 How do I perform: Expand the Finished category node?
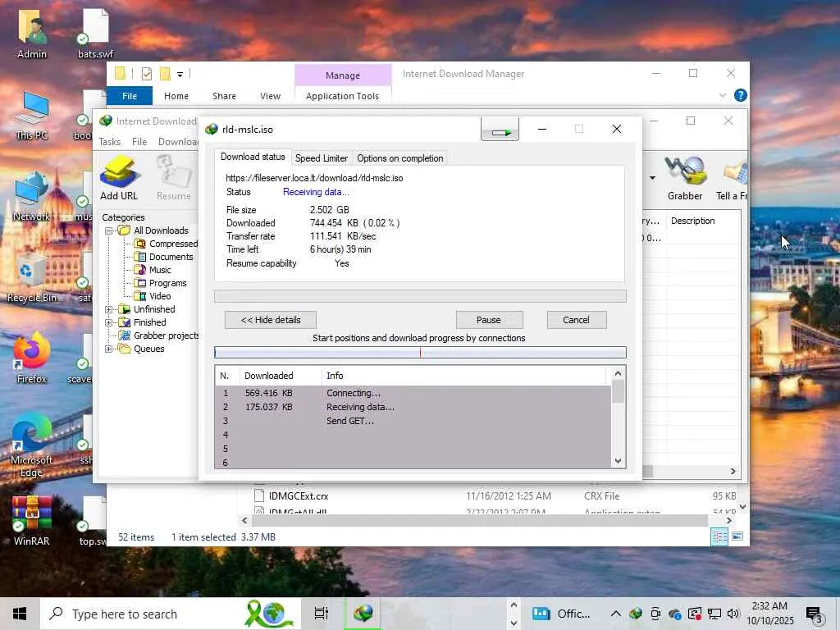(109, 322)
